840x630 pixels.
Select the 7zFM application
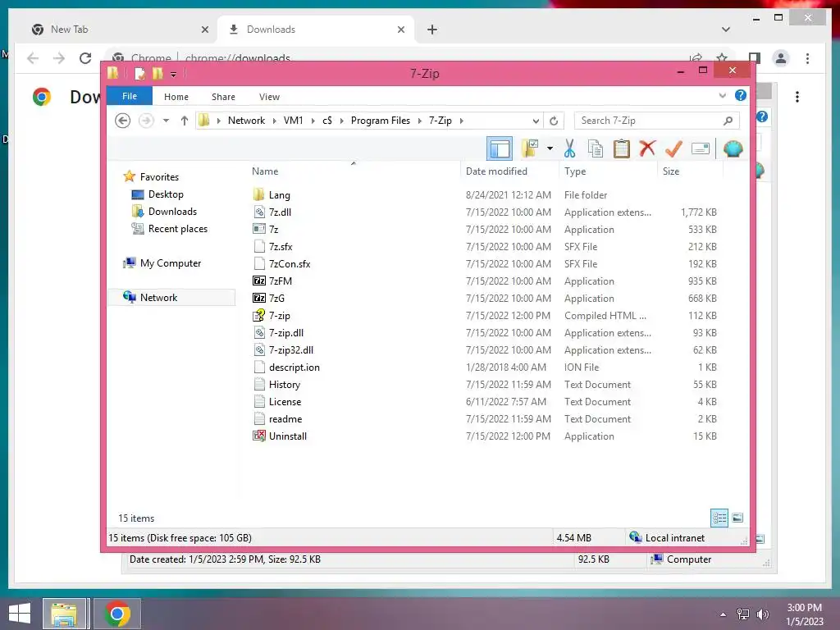tap(281, 281)
